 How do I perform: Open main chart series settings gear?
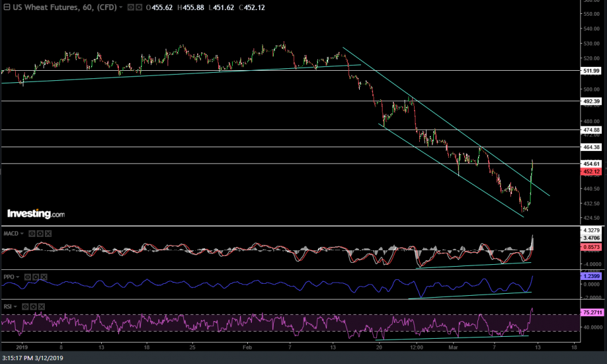(x=138, y=8)
